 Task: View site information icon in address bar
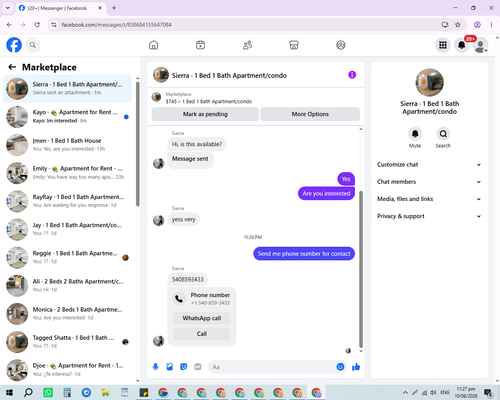pos(54,25)
